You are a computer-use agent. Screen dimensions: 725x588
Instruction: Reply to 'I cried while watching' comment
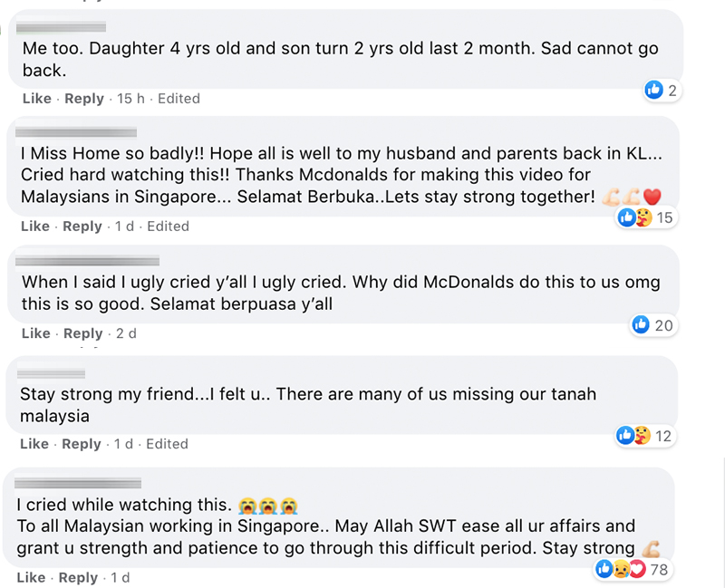(x=78, y=577)
